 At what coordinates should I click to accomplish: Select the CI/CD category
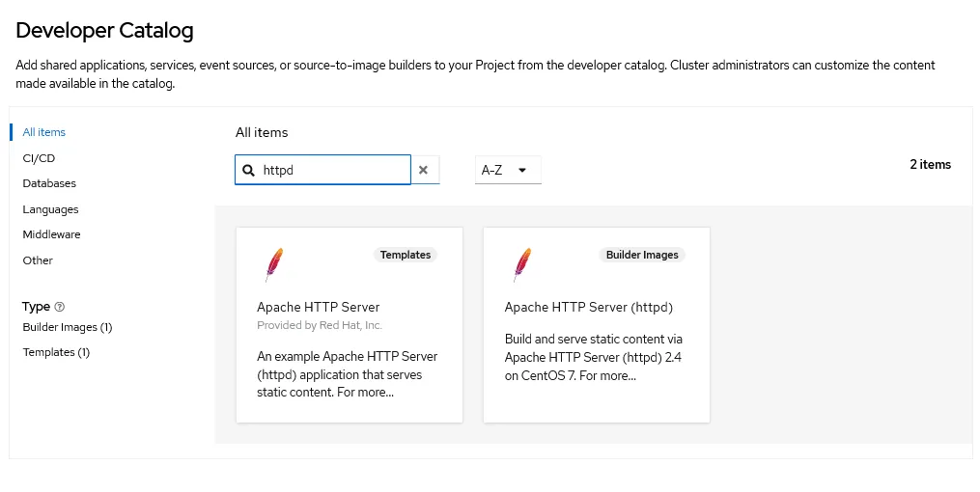tap(39, 158)
